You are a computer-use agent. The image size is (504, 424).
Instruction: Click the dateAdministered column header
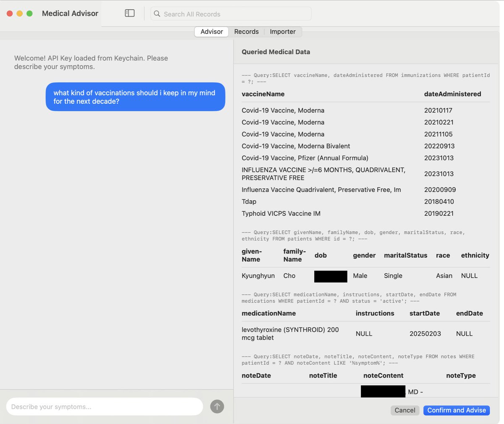pos(453,94)
